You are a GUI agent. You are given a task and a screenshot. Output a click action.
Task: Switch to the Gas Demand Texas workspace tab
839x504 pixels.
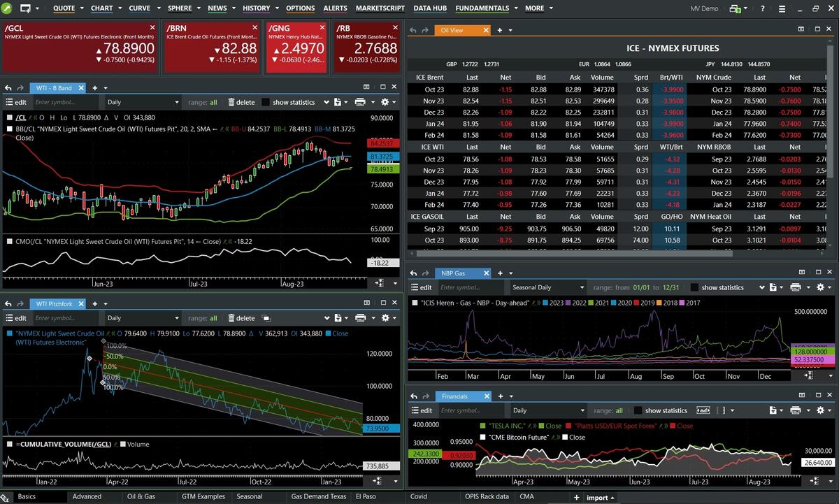[319, 496]
